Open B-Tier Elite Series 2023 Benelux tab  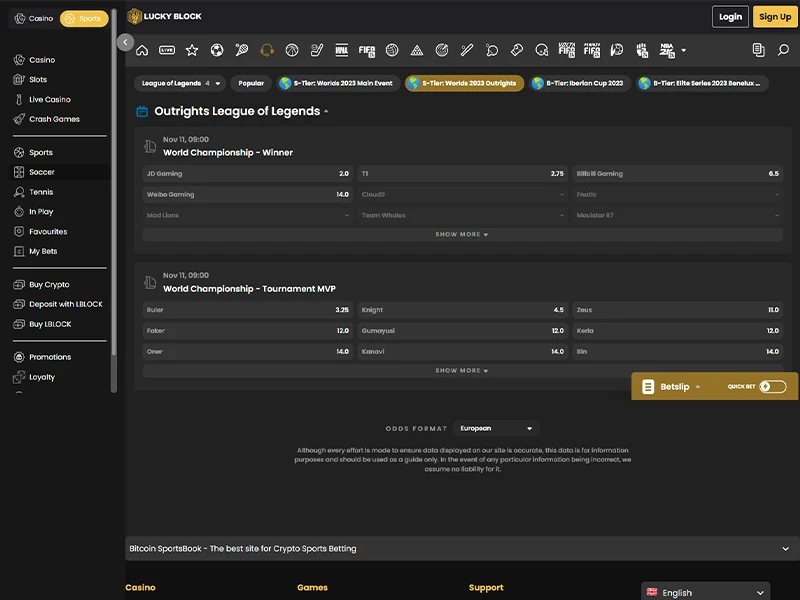pyautogui.click(x=703, y=83)
